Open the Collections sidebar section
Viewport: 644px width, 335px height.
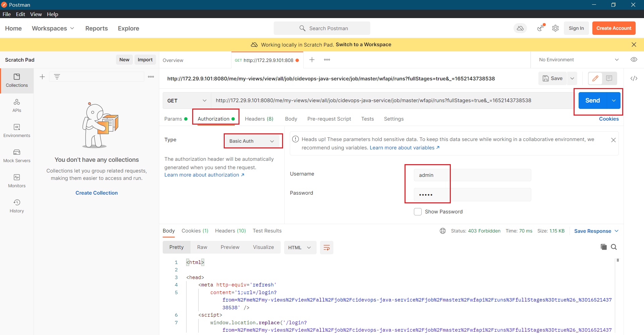[x=17, y=81]
